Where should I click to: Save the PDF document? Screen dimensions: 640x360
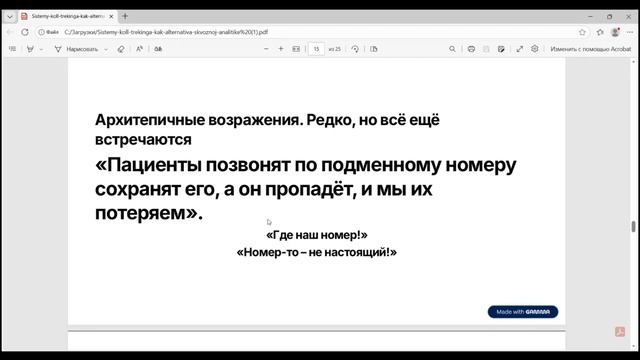486,49
